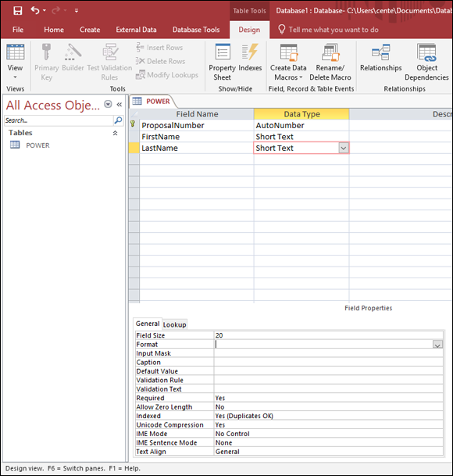Switch to the Create ribbon tab
453x476 pixels.
click(x=90, y=30)
